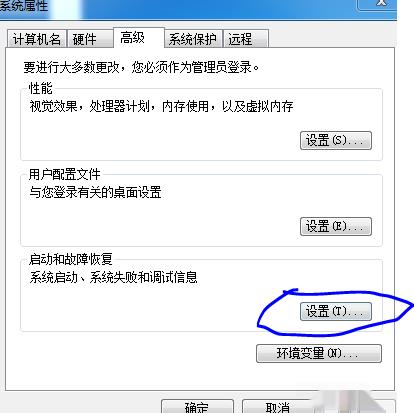Dismiss dialog with 取消 button
This screenshot has width=414, height=413.
coord(277,406)
